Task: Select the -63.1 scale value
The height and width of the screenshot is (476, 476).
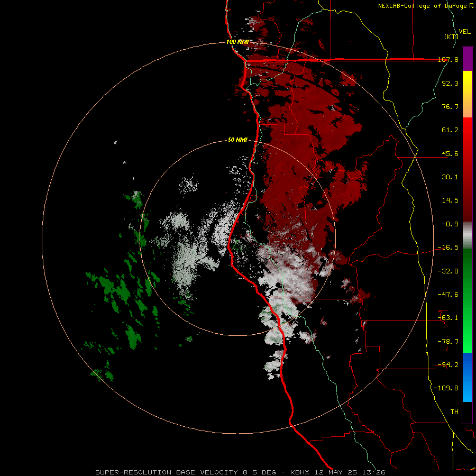Action: click(448, 318)
